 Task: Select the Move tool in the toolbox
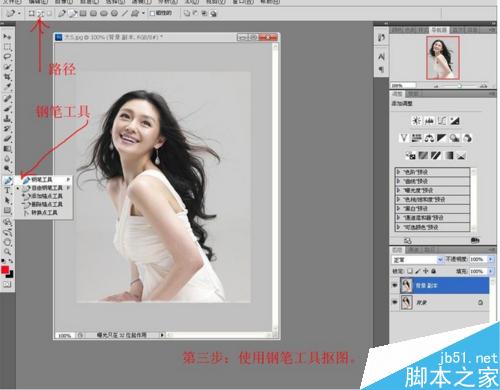pyautogui.click(x=7, y=36)
